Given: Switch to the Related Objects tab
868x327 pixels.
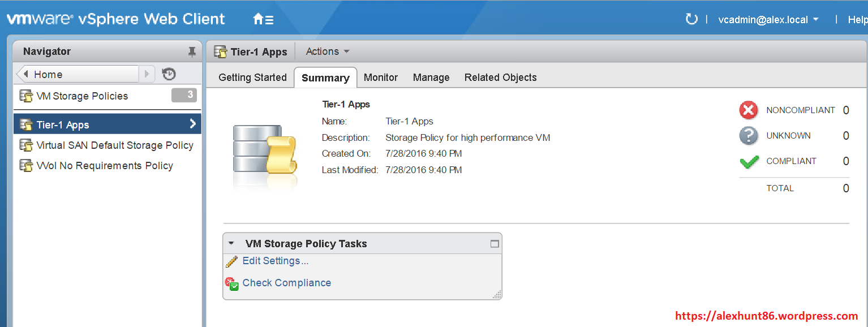Looking at the screenshot, I should coord(500,78).
